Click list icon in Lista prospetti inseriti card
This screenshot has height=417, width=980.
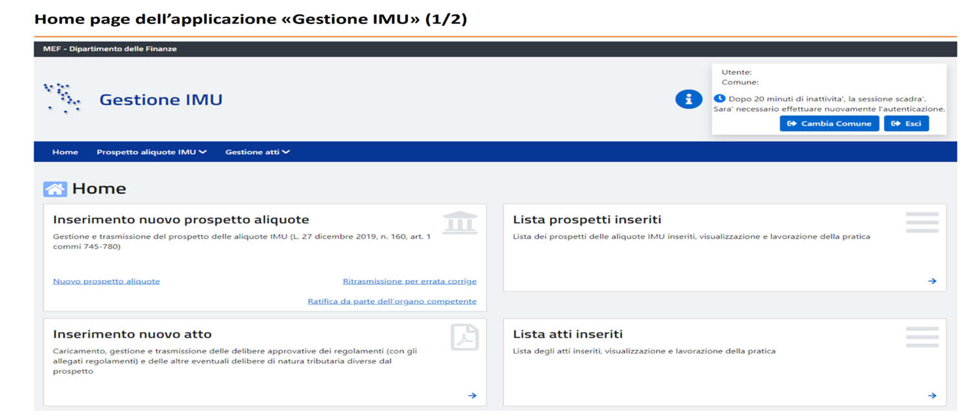coord(922,222)
